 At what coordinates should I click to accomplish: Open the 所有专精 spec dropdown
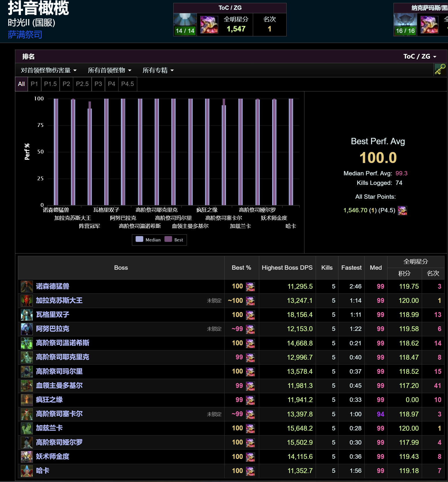158,70
